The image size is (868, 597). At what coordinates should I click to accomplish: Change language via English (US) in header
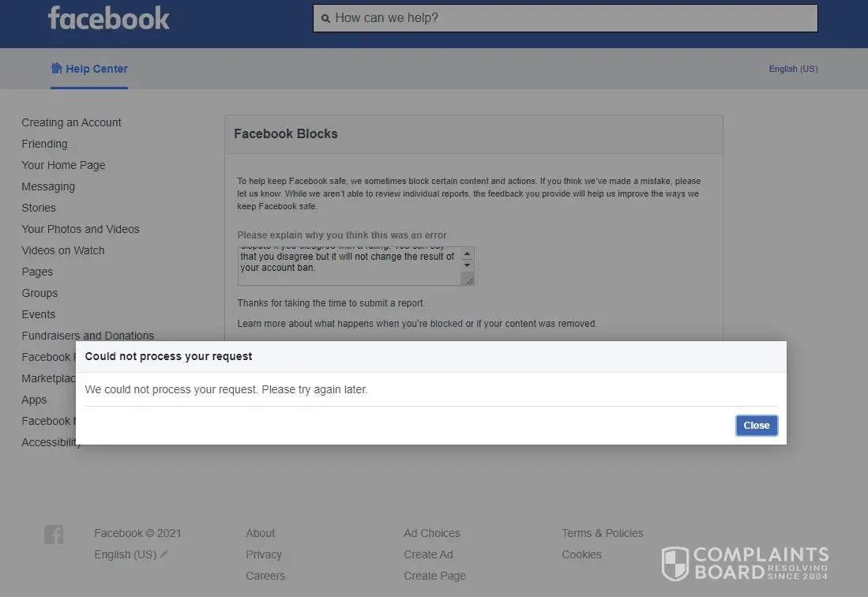pyautogui.click(x=793, y=69)
